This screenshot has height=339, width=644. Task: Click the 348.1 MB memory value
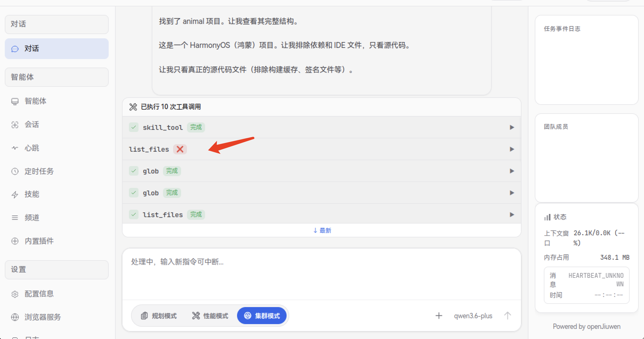[x=615, y=258]
